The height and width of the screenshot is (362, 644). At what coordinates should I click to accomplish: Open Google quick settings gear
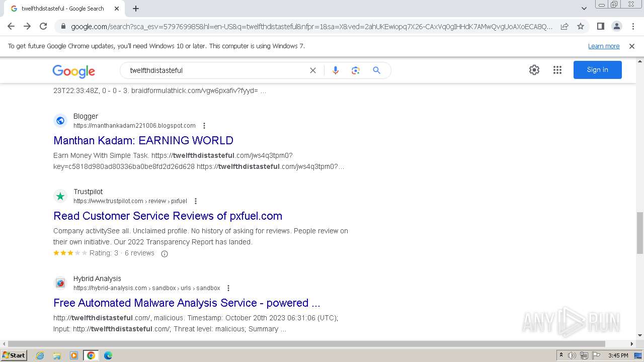(x=534, y=70)
